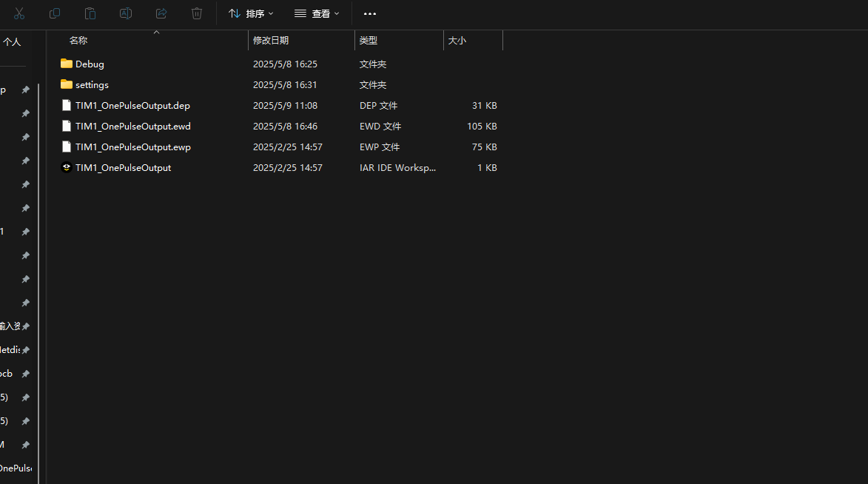
Task: Open the IAR workspace file icon
Action: pos(67,168)
